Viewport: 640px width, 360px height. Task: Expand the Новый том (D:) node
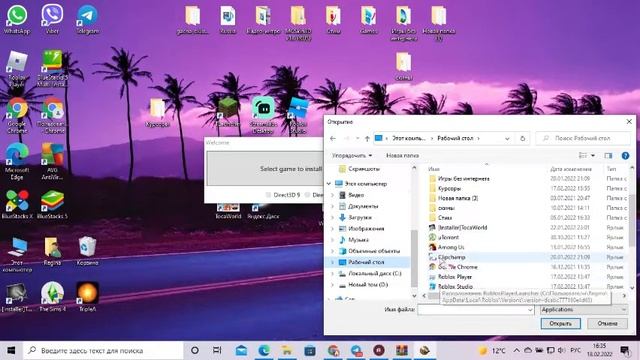click(332, 284)
